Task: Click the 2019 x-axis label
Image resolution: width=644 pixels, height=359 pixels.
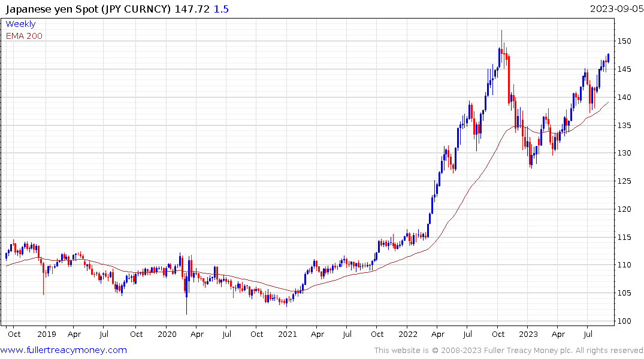Action: 46,334
